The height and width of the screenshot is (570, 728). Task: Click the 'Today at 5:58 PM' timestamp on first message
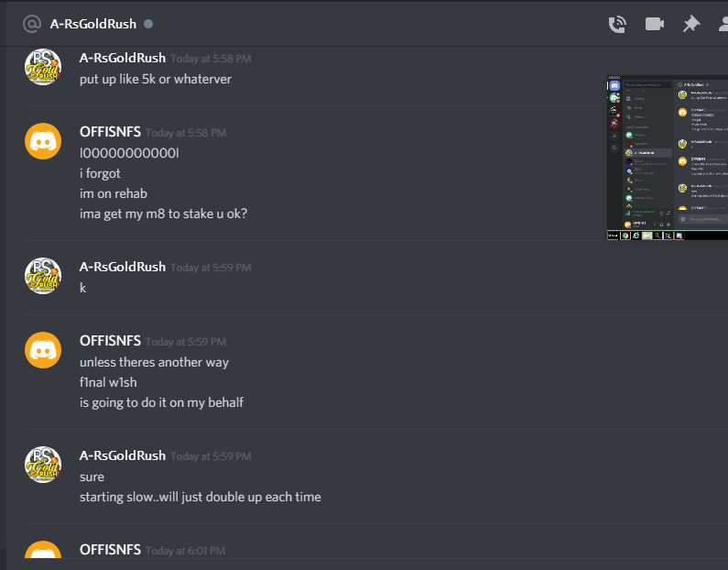[x=211, y=59]
